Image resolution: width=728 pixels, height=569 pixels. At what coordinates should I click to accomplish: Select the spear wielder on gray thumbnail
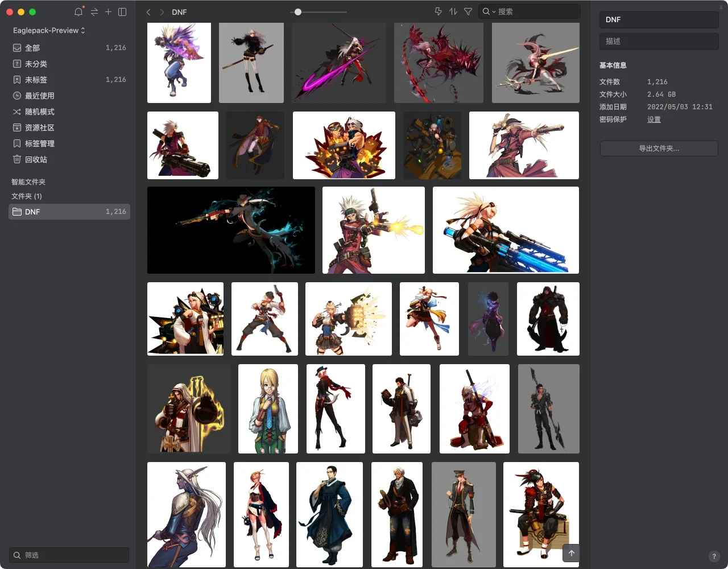[x=549, y=409]
